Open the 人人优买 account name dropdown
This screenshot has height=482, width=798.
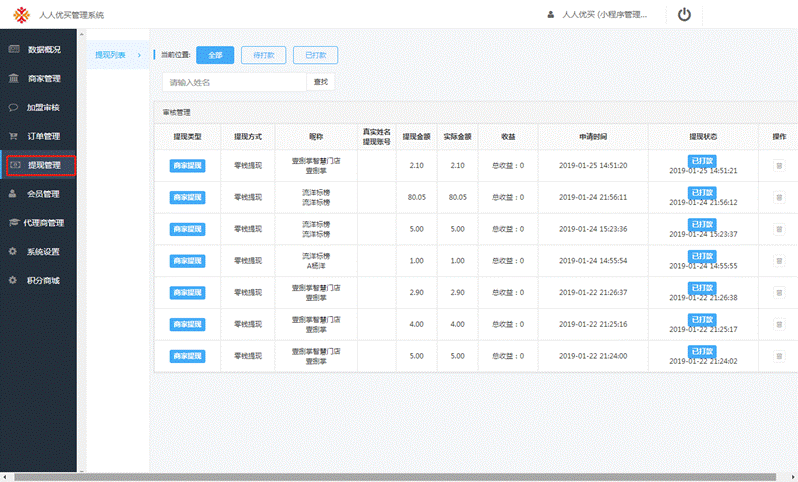point(605,15)
